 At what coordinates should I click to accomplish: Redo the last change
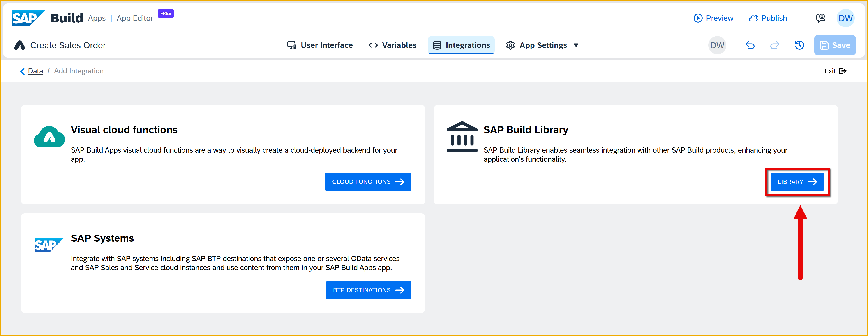click(x=775, y=45)
